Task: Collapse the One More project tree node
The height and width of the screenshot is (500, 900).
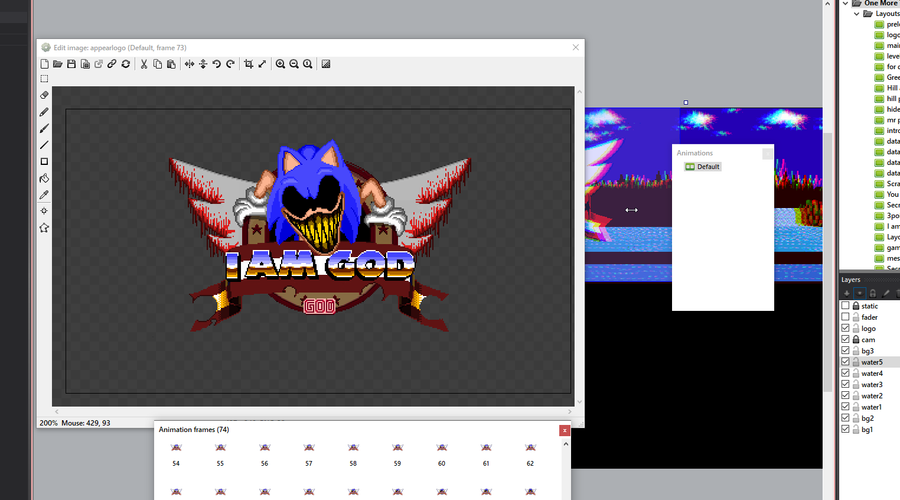Action: (845, 3)
